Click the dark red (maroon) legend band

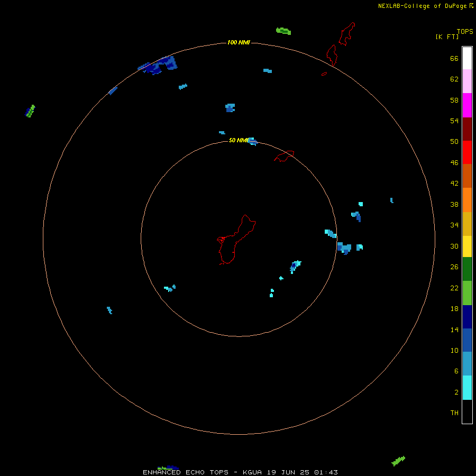[x=467, y=129]
